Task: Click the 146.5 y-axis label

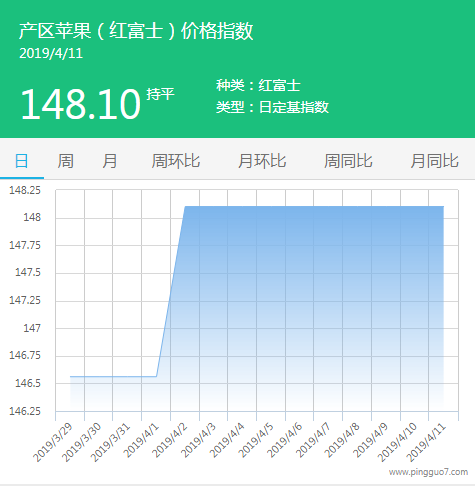Action: (28, 383)
